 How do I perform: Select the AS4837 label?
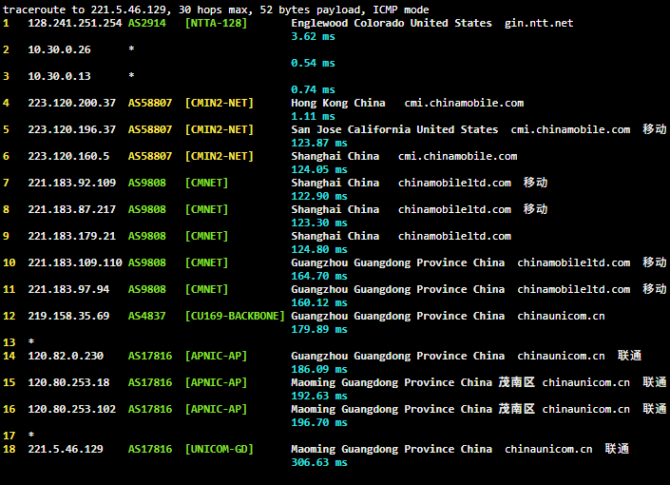click(x=148, y=315)
